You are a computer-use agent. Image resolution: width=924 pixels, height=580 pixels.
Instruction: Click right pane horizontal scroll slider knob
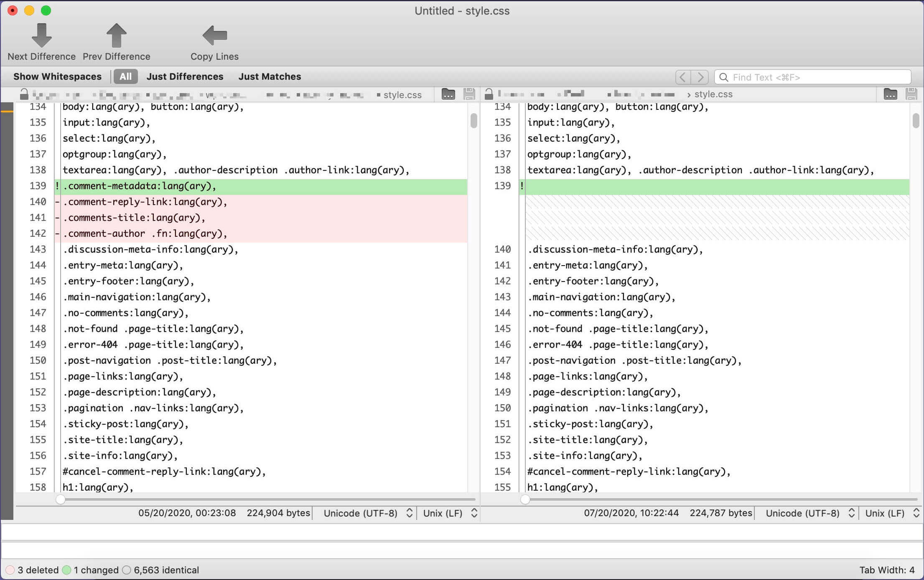(525, 499)
